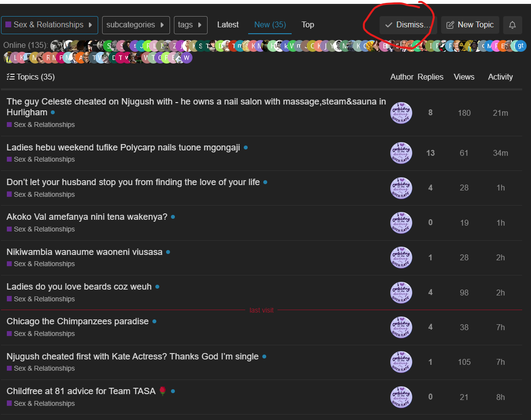The width and height of the screenshot is (531, 420).
Task: Expand the subcategories dropdown
Action: tap(136, 25)
